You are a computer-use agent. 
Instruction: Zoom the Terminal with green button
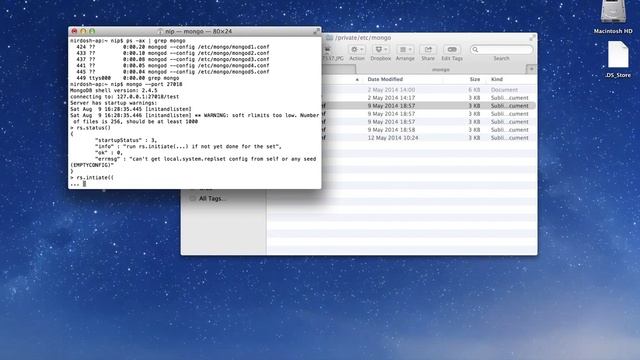click(92, 31)
